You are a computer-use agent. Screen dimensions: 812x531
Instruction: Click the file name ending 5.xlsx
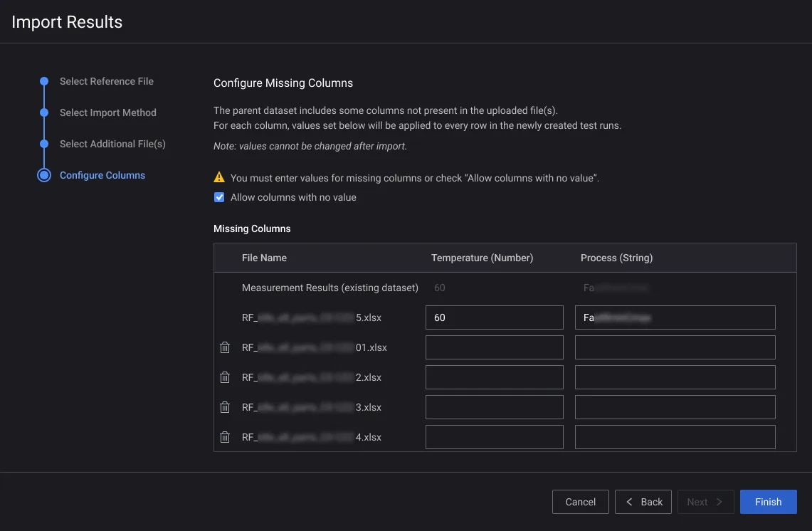pos(311,317)
